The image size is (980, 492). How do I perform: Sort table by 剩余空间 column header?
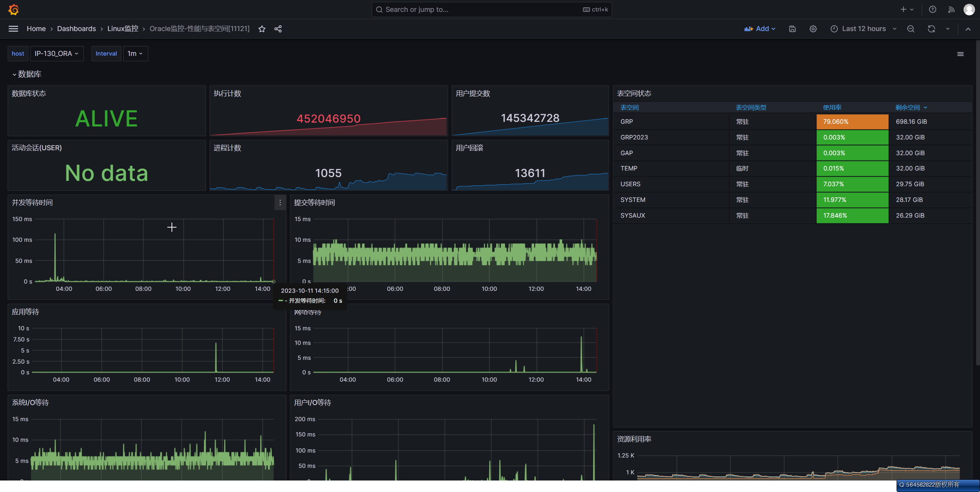(x=908, y=108)
